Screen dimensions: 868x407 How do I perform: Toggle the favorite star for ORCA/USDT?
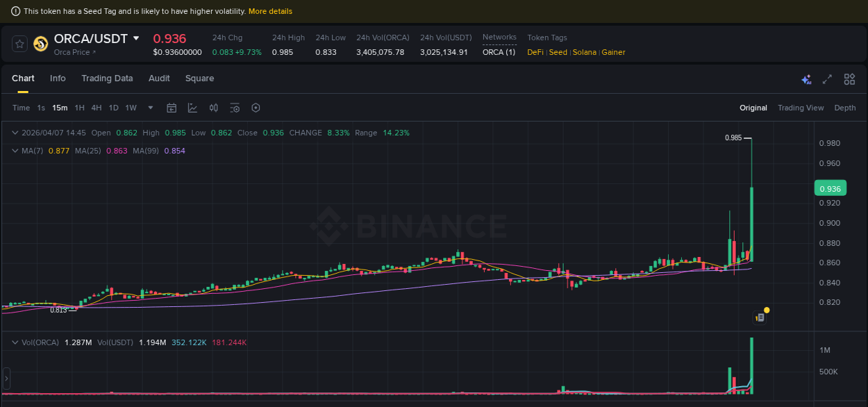(x=19, y=43)
